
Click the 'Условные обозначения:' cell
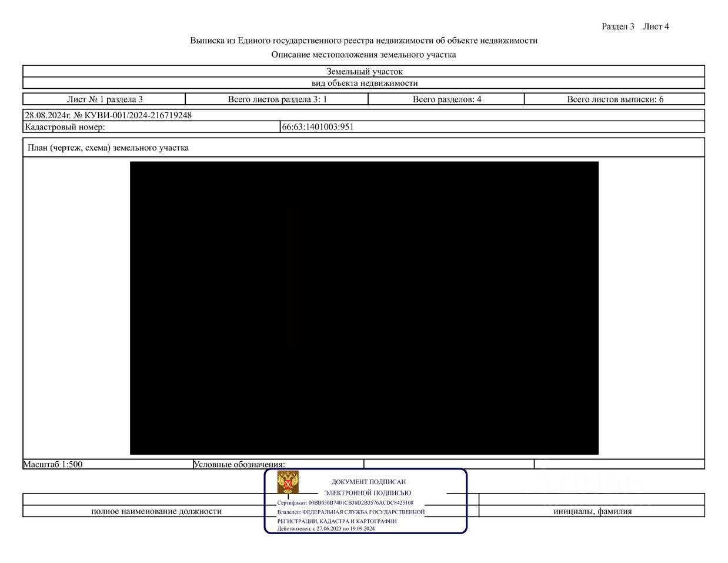279,464
